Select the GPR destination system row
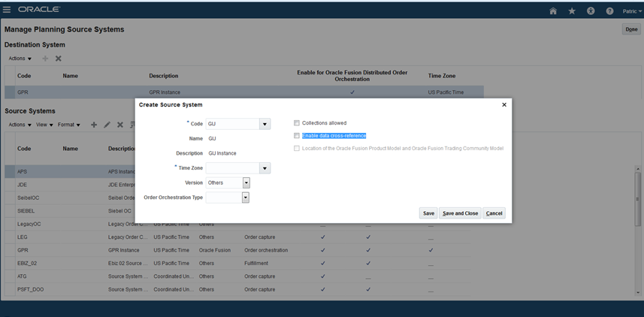Viewport: 644px width, 317px height. 244,92
